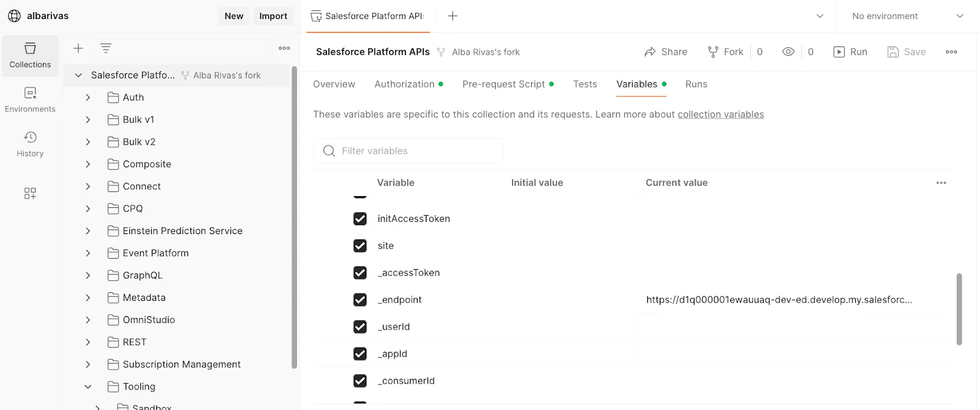Toggle the _endpoint variable checkbox
980x410 pixels.
coord(360,300)
